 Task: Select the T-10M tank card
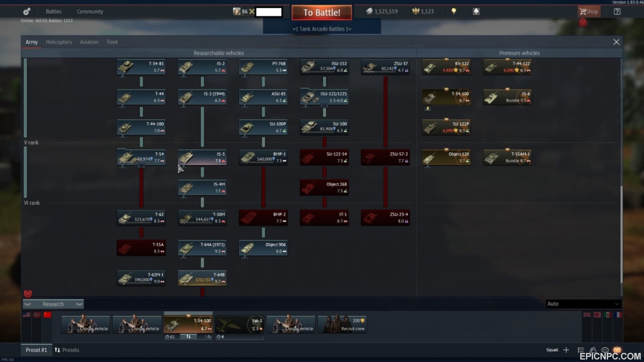202,218
